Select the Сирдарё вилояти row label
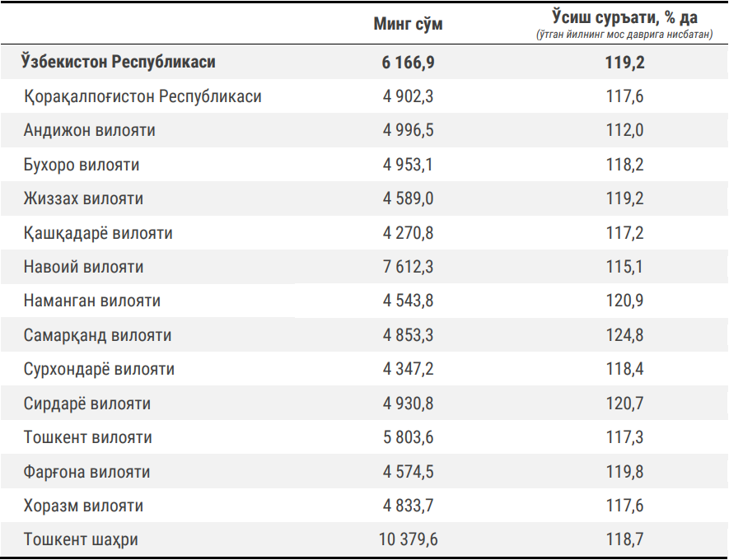The height and width of the screenshot is (560, 729). pyautogui.click(x=87, y=404)
